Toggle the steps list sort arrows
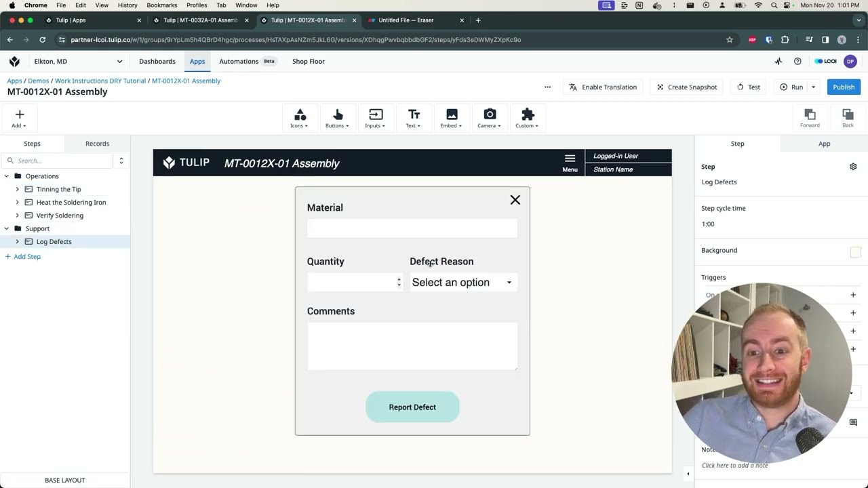The height and width of the screenshot is (488, 868). (x=121, y=161)
